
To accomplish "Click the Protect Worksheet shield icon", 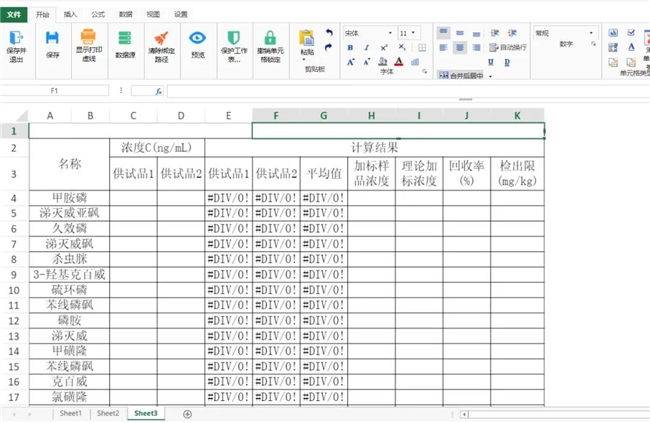I will [x=233, y=43].
